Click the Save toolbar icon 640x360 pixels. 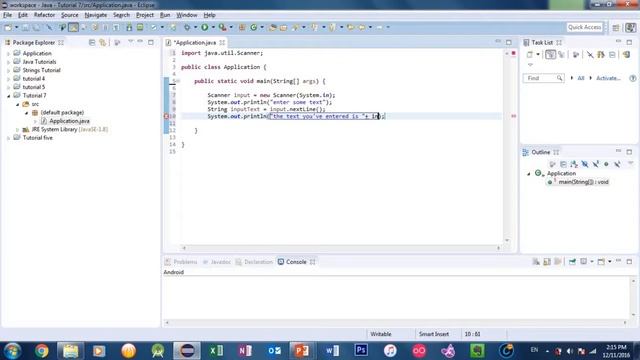(x=25, y=27)
